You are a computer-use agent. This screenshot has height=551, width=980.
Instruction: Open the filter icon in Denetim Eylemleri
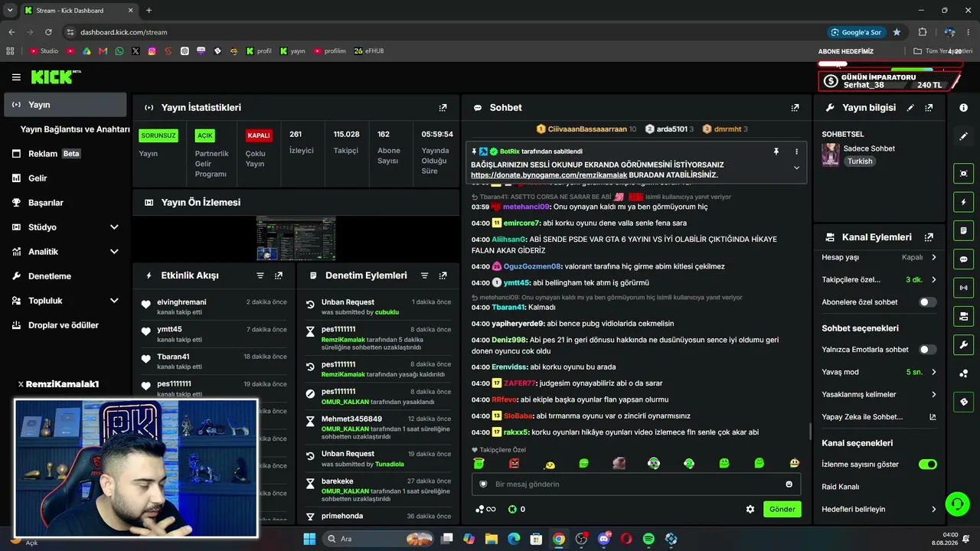[424, 275]
